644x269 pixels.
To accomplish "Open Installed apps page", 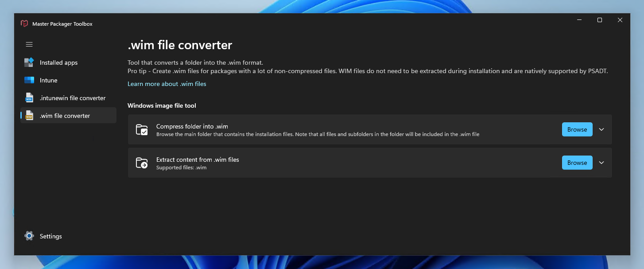I will coord(69,62).
